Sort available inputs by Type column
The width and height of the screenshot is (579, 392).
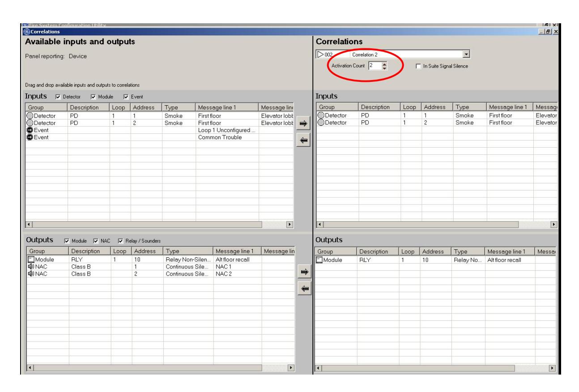[179, 108]
